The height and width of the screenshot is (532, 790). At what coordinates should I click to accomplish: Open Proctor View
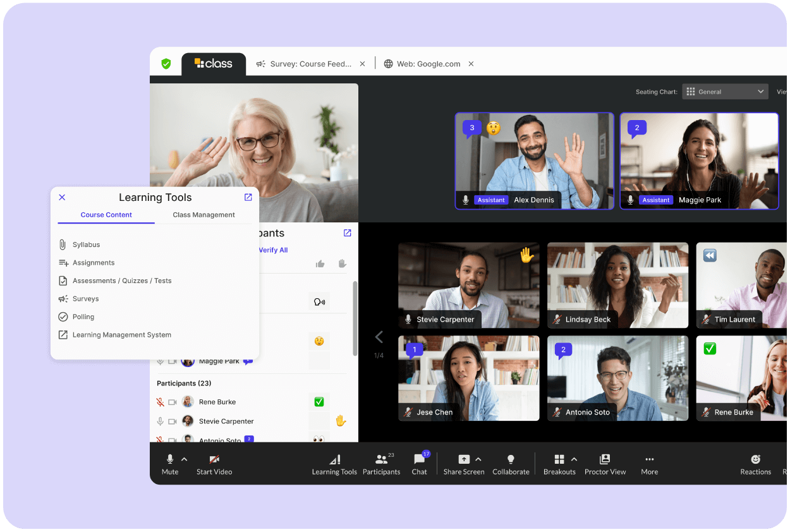(605, 460)
